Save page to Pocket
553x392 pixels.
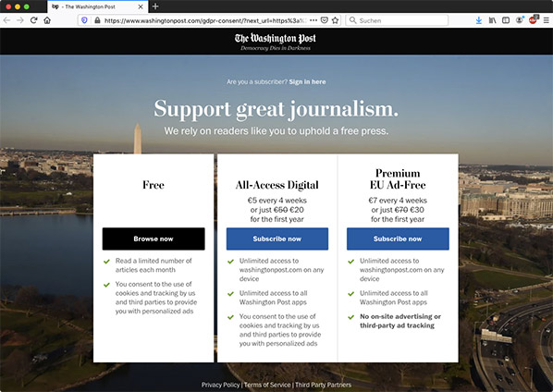click(325, 20)
